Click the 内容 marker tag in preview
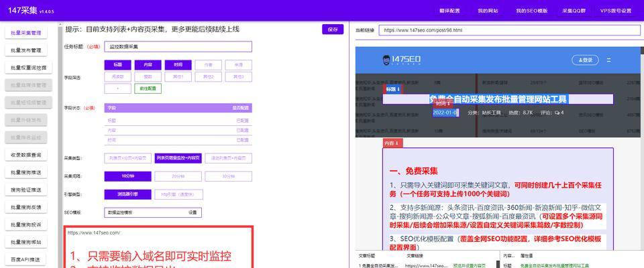The height and width of the screenshot is (268, 644). tap(392, 143)
